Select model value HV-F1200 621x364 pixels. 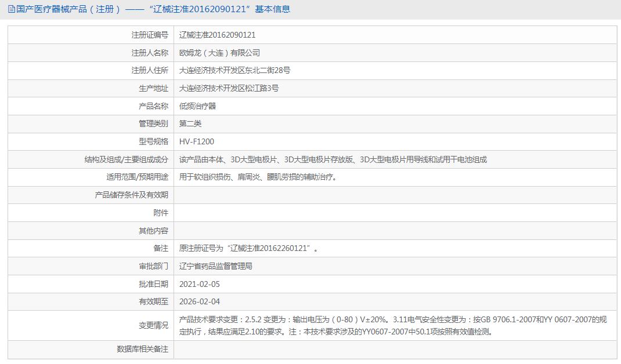click(x=197, y=141)
